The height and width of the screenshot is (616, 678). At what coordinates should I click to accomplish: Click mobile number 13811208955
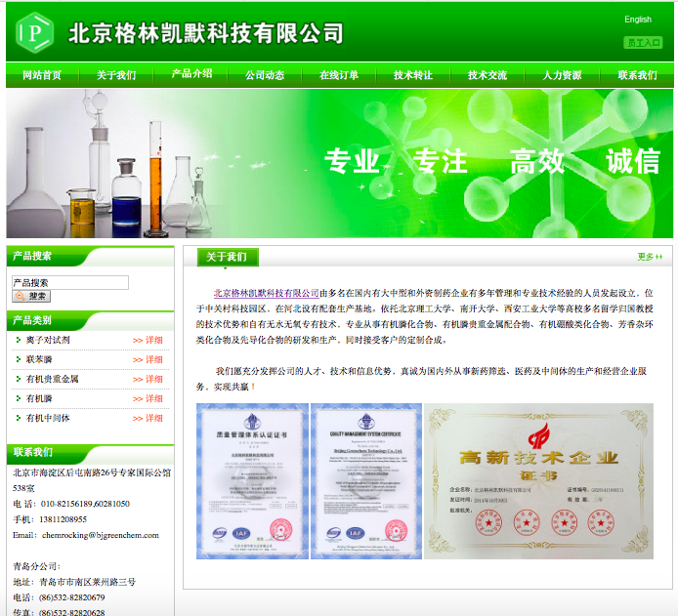64,519
